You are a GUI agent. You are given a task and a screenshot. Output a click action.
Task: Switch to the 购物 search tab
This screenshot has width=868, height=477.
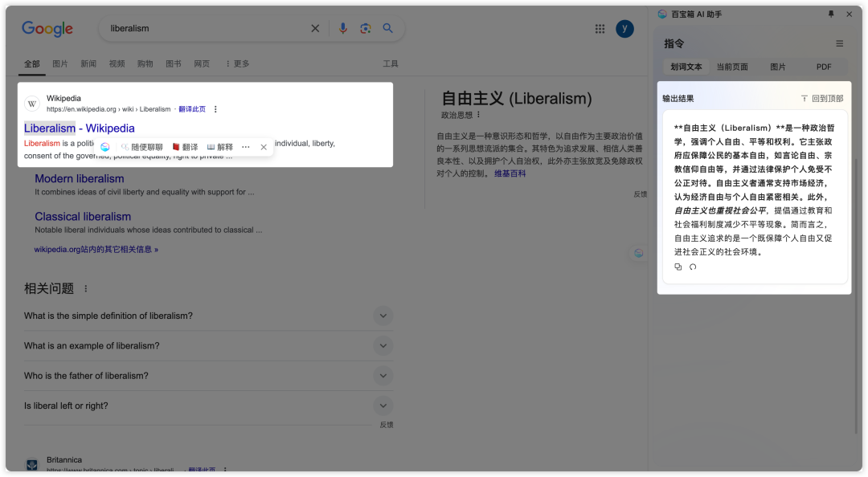[x=145, y=64]
